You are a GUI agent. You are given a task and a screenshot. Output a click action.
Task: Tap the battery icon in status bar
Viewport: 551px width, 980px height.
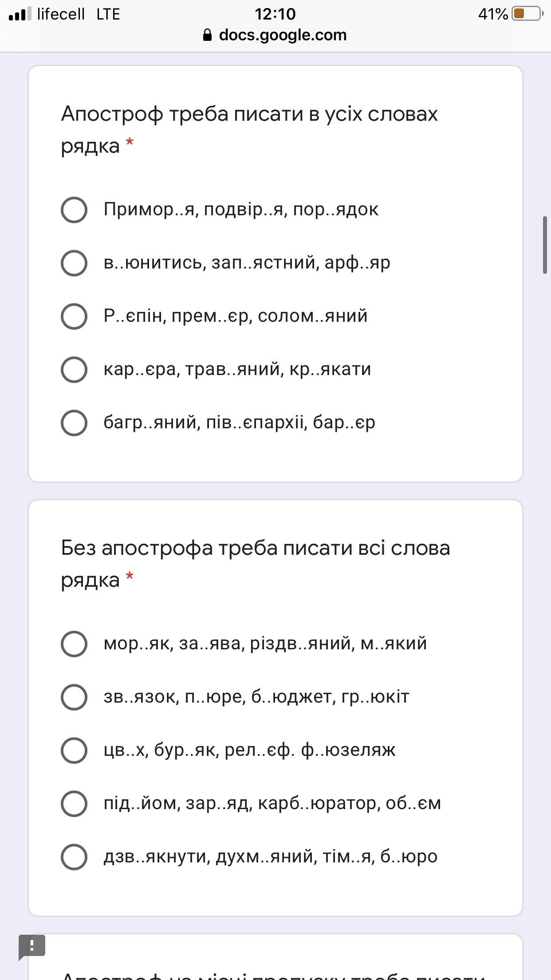[527, 14]
